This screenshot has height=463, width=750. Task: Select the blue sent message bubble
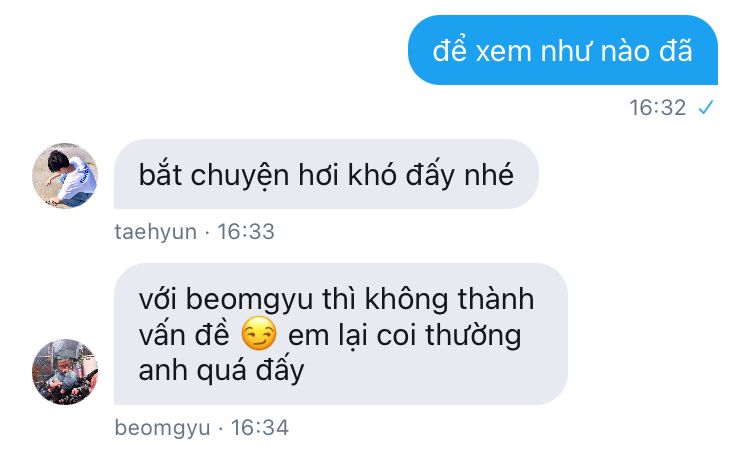[562, 50]
